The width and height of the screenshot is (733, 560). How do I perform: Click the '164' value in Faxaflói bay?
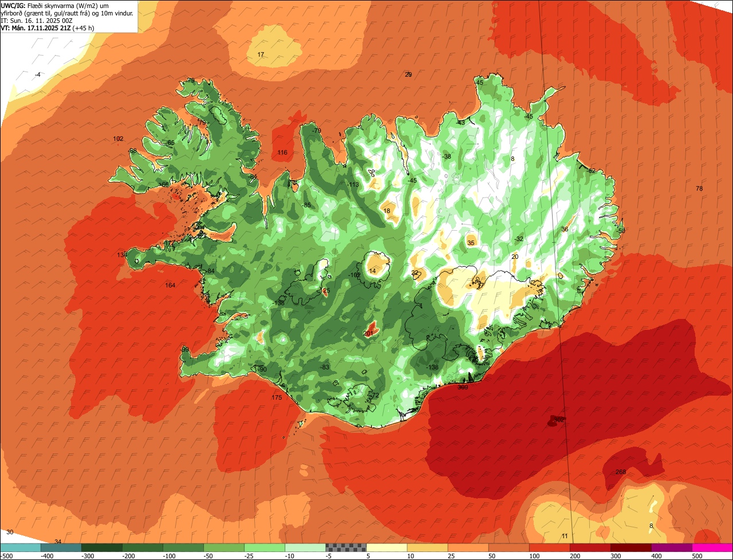170,285
